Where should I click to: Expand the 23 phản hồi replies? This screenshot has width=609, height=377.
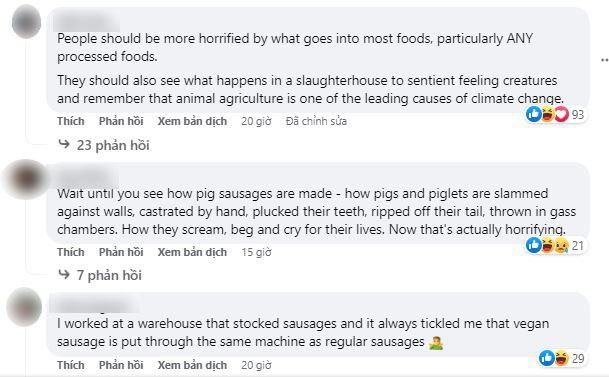click(104, 145)
